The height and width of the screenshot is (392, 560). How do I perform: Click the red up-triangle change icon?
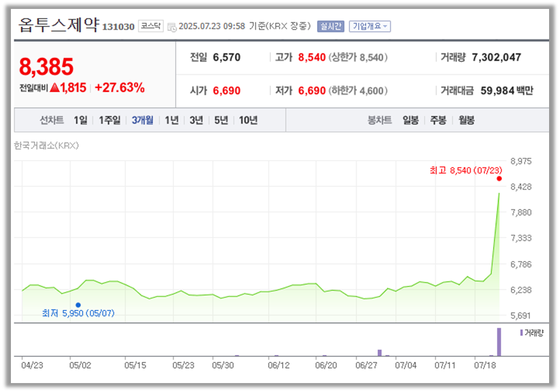pos(55,87)
